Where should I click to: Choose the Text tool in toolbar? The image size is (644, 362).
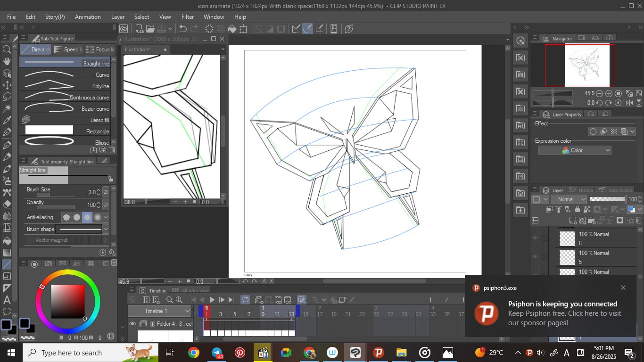pos(7,300)
